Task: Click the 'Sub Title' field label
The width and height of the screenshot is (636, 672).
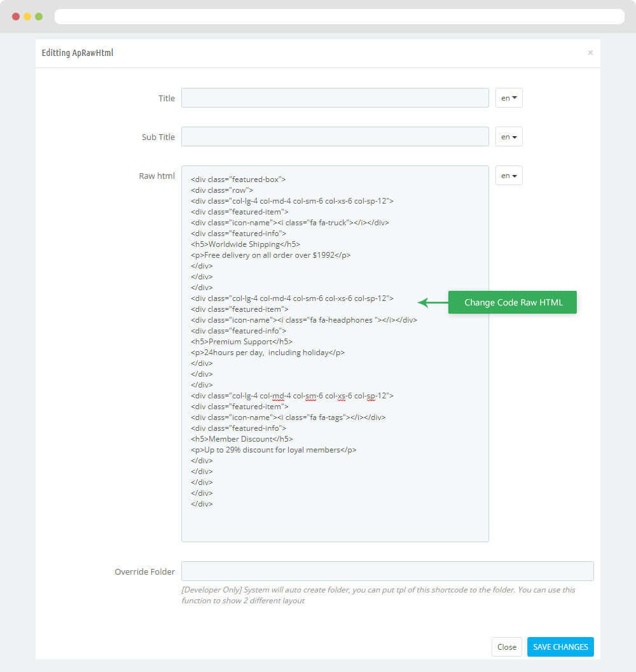Action: click(x=158, y=137)
